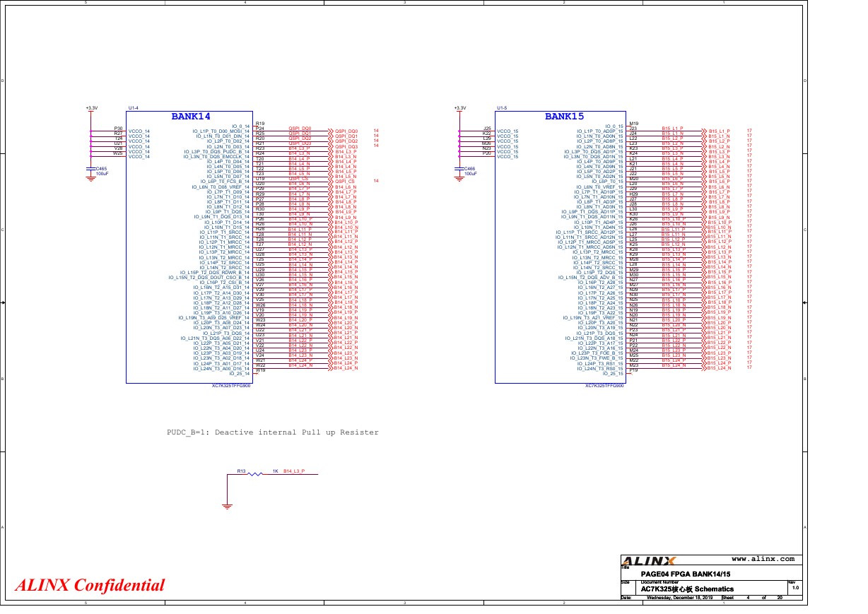Select pin name IO_L1P_T0_AD0P_15
Screen dimensions: 868x614
[x=600, y=131]
